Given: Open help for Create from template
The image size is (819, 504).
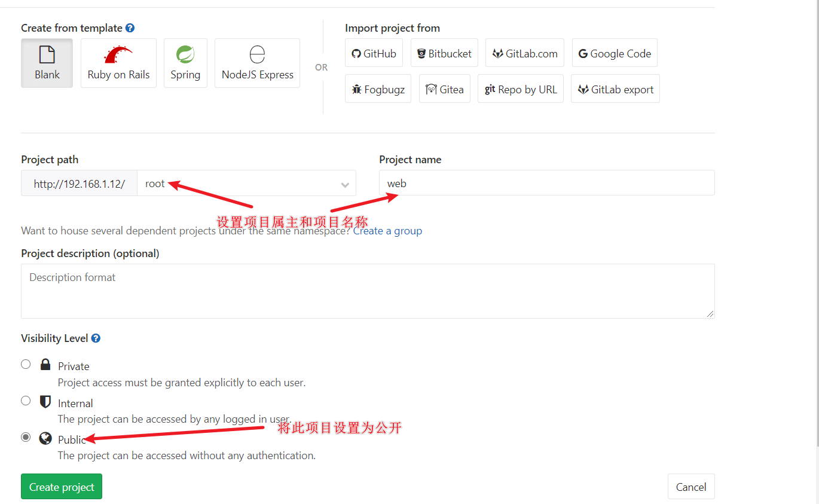Looking at the screenshot, I should [130, 28].
